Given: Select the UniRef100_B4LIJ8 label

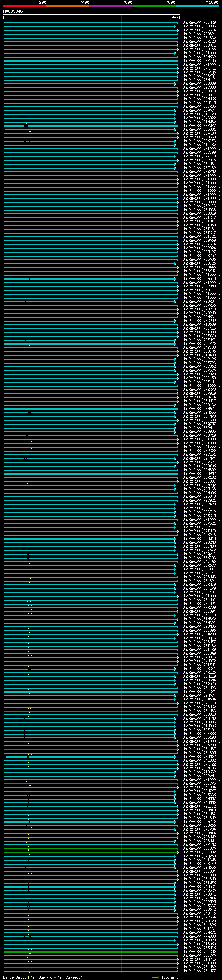Looking at the screenshot, I should point(199,703).
